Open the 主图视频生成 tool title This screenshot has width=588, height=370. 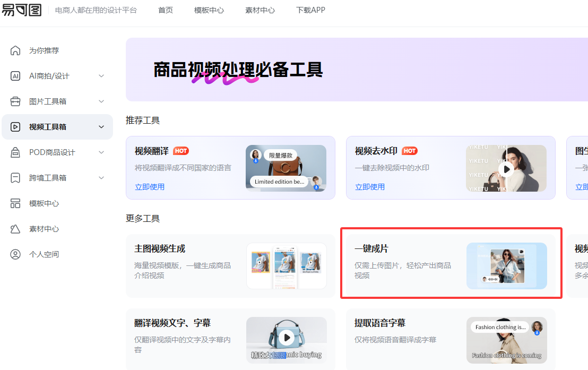pyautogui.click(x=160, y=248)
